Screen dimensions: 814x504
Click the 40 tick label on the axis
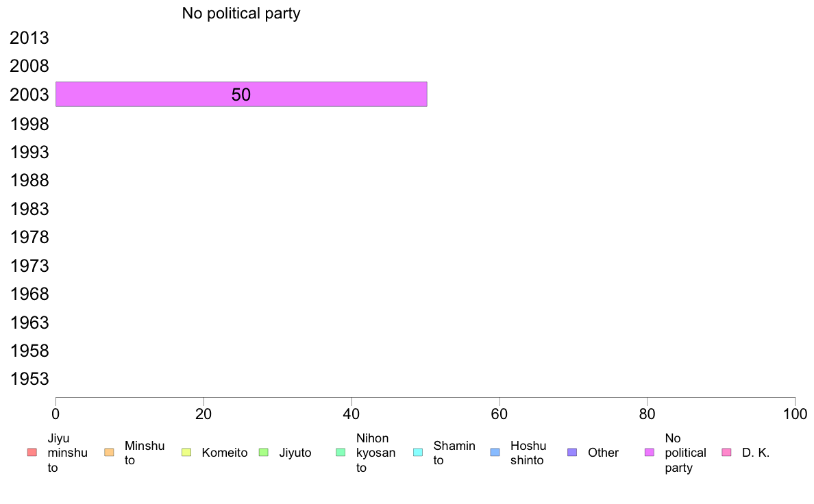pyautogui.click(x=351, y=414)
